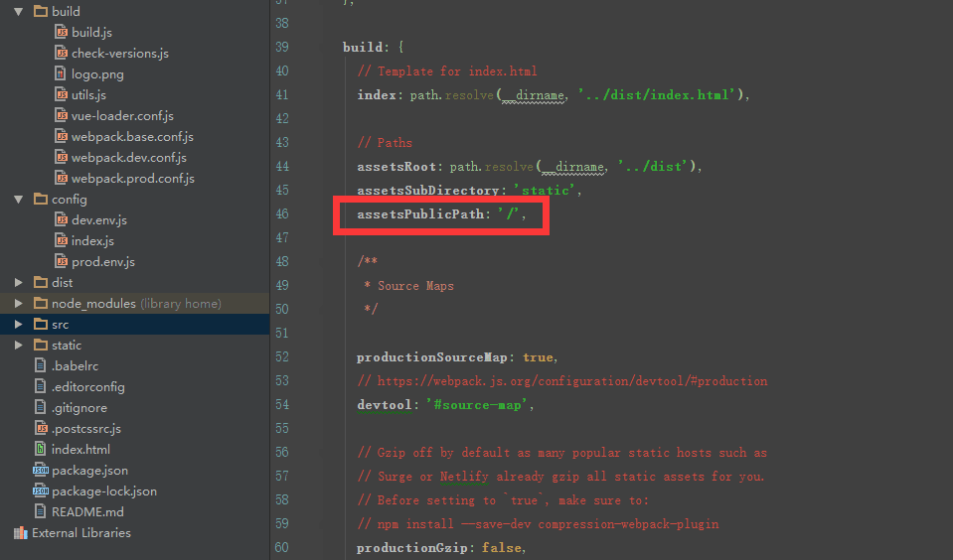
Task: Click the package.json JSON icon
Action: click(40, 470)
